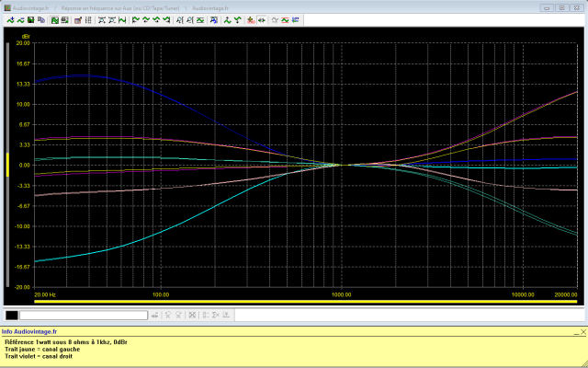Click second axis autoscale crossed-arrows icon
The height and width of the screenshot is (368, 588).
click(112, 20)
